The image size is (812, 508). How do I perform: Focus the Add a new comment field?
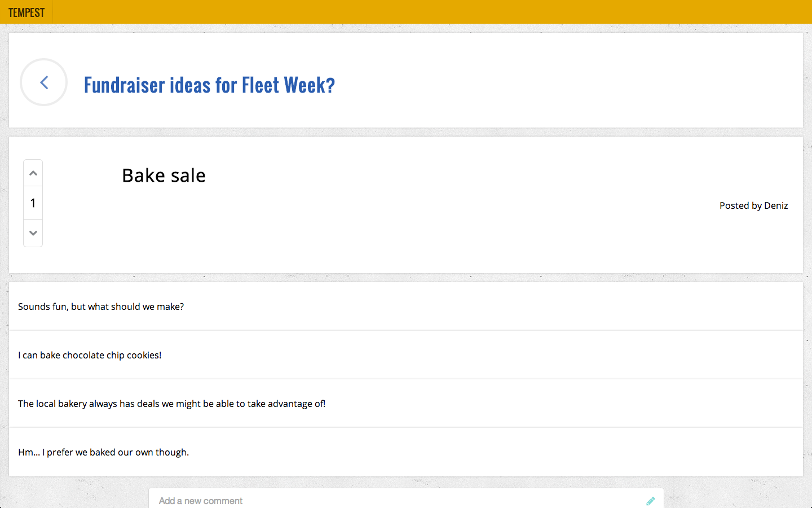[395, 501]
